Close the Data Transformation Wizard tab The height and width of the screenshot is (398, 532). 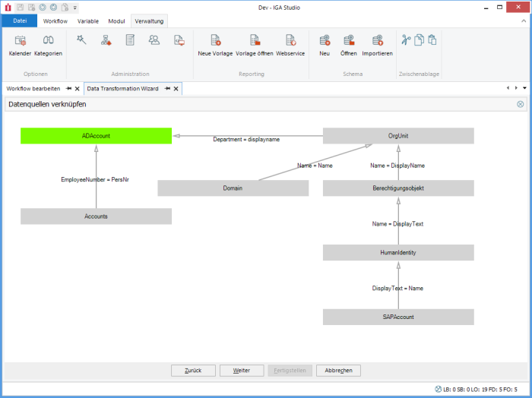(176, 89)
